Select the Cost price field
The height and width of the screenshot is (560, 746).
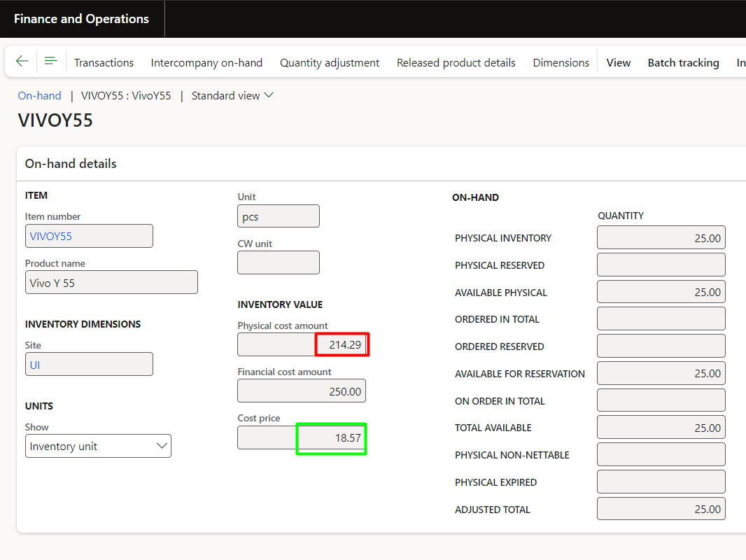tap(302, 438)
